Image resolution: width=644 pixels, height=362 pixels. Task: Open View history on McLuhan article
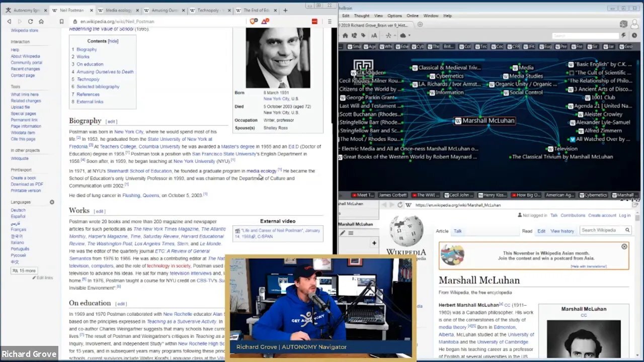562,231
